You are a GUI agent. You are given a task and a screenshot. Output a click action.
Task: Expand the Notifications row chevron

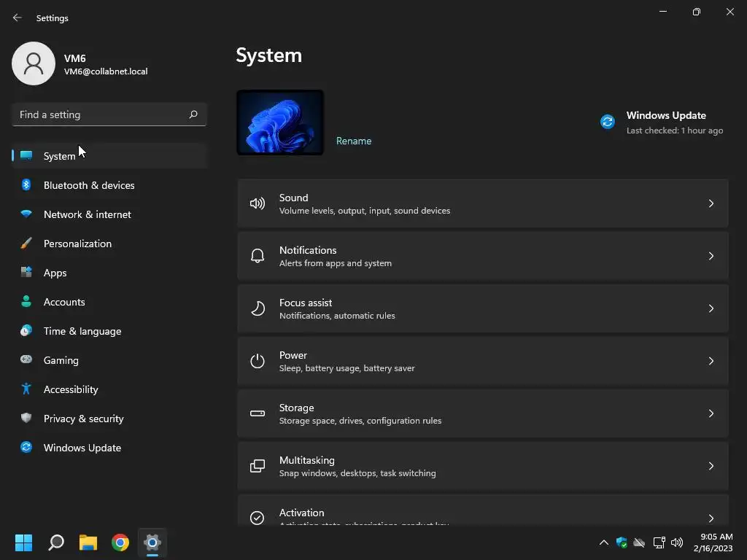point(711,256)
